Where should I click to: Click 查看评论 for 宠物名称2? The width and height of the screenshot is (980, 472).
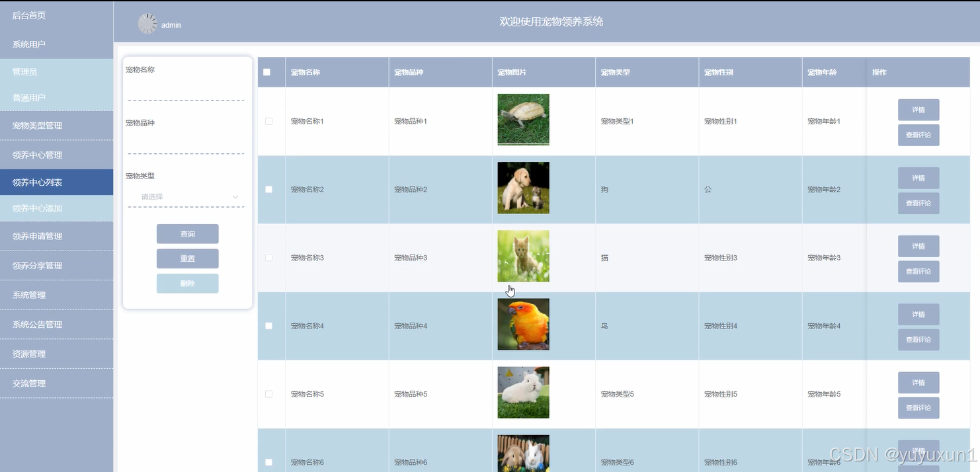click(x=919, y=203)
